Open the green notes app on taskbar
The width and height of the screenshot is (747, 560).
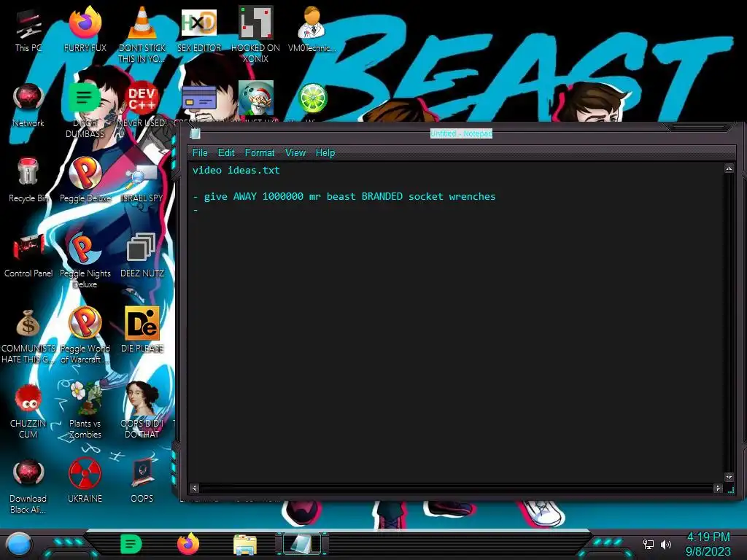pos(131,544)
